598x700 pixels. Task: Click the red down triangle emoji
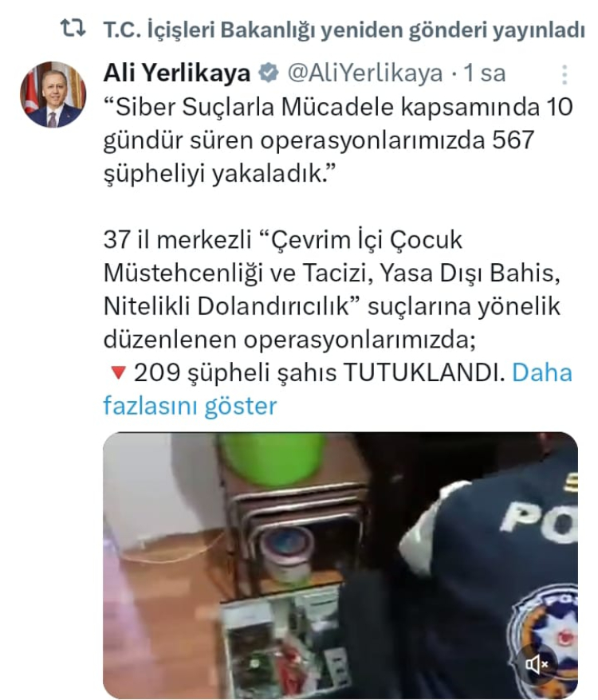(x=118, y=373)
